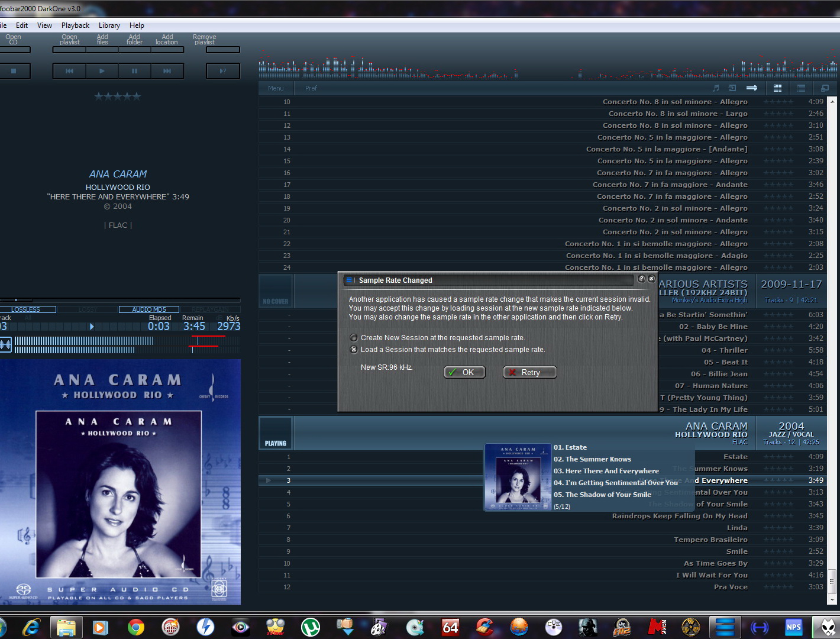Toggle the playback order arrow icon
The image size is (840, 639).
(752, 88)
